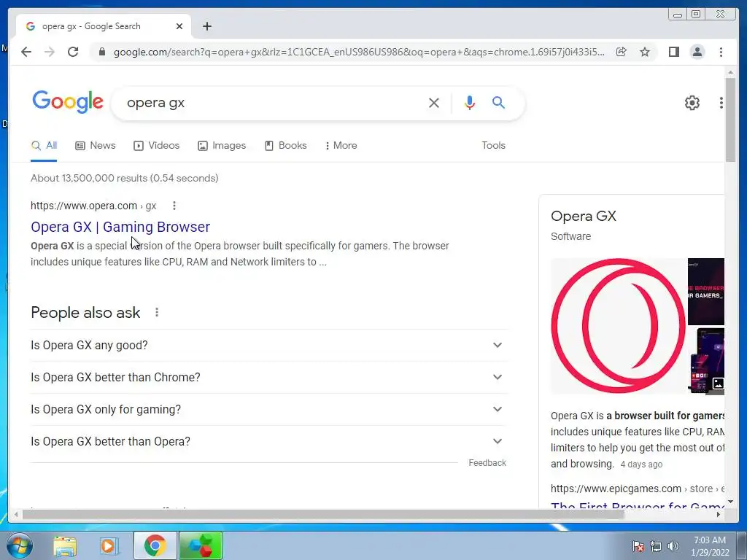Image resolution: width=747 pixels, height=560 pixels.
Task: Open Google quick settings gear
Action: (x=692, y=102)
